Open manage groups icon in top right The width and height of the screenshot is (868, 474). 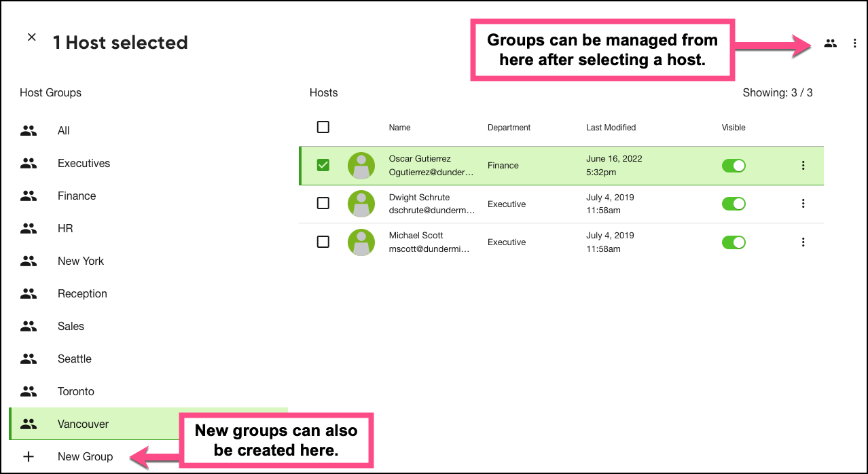(x=830, y=43)
